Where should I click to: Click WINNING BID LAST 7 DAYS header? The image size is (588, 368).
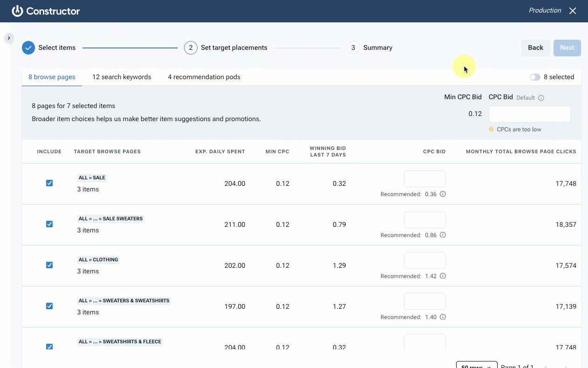point(328,151)
